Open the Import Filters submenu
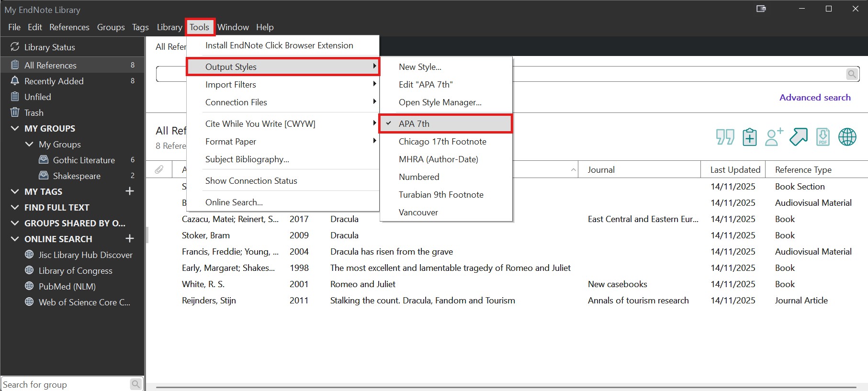The width and height of the screenshot is (868, 391). tap(283, 84)
